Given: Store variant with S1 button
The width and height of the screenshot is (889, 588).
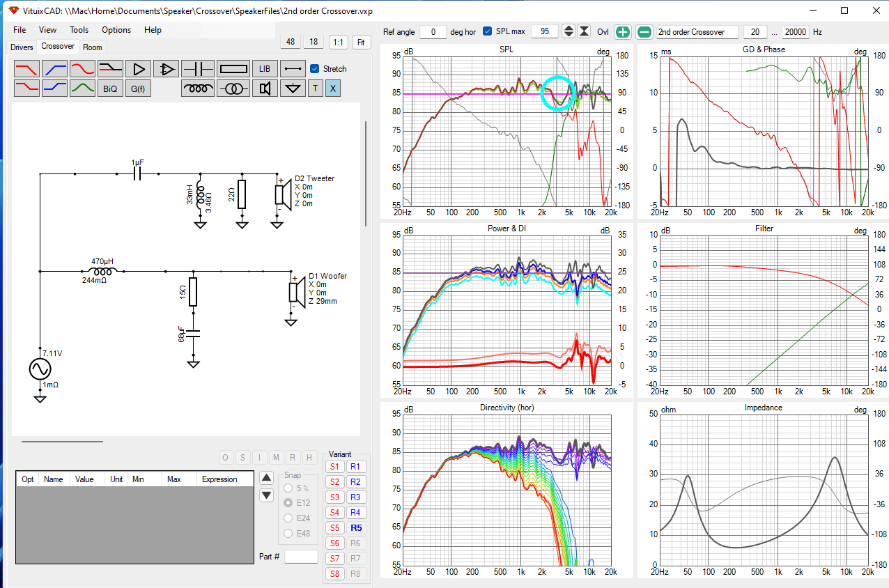Looking at the screenshot, I should point(335,467).
